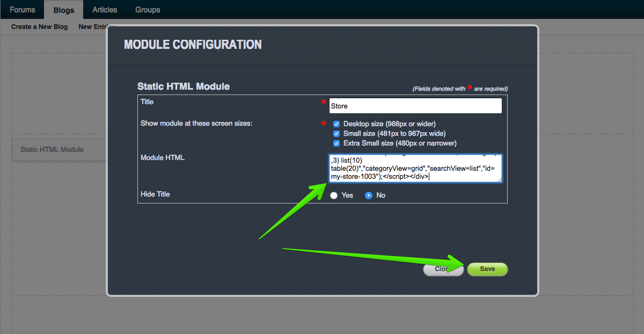
Task: Click the Create a New Blog link
Action: pyautogui.click(x=40, y=27)
